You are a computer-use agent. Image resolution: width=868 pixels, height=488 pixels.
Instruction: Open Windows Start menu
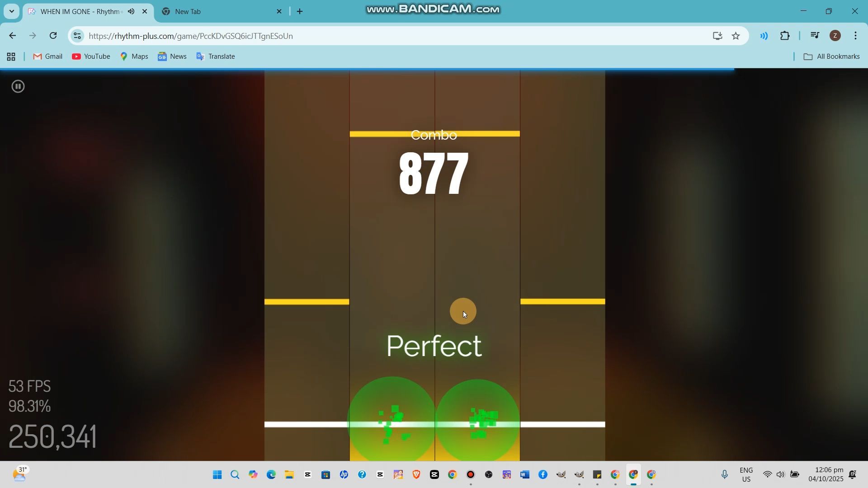[x=217, y=474]
